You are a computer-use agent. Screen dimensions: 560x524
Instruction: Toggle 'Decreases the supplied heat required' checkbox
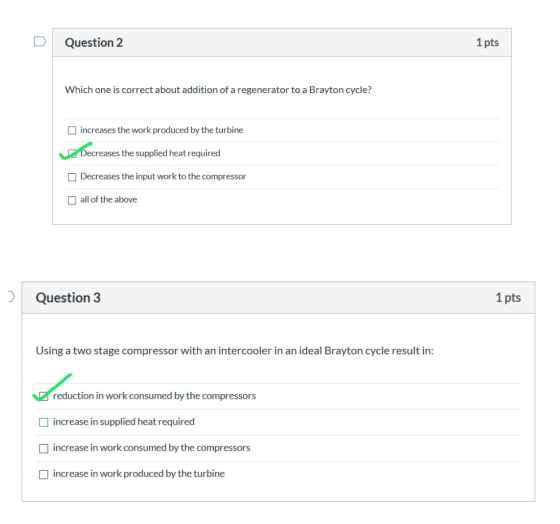pyautogui.click(x=72, y=154)
